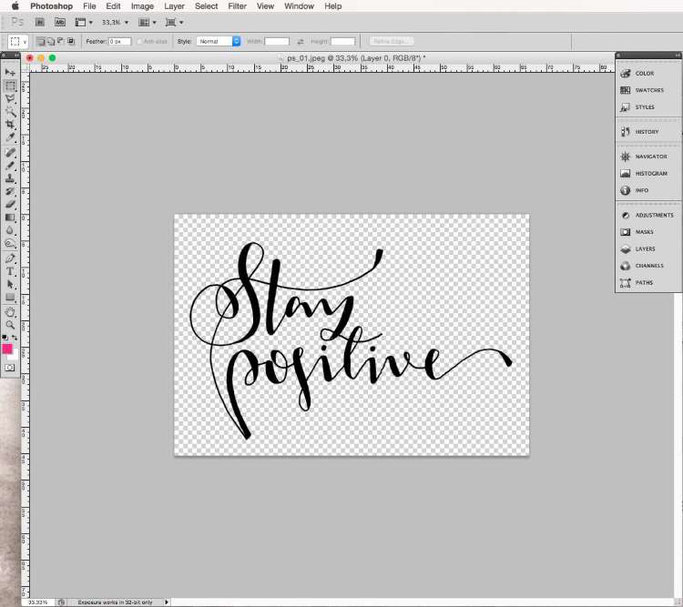
Task: Open the Edit menu
Action: pyautogui.click(x=113, y=6)
